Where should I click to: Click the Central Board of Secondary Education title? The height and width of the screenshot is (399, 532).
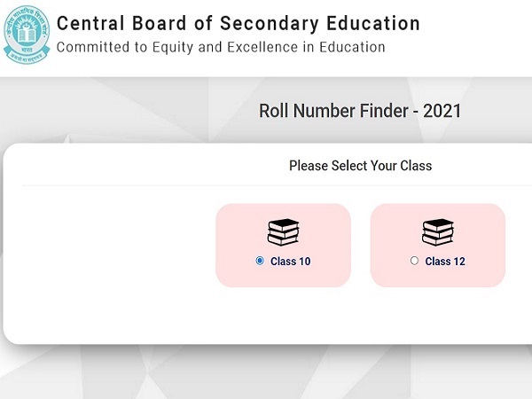click(238, 23)
